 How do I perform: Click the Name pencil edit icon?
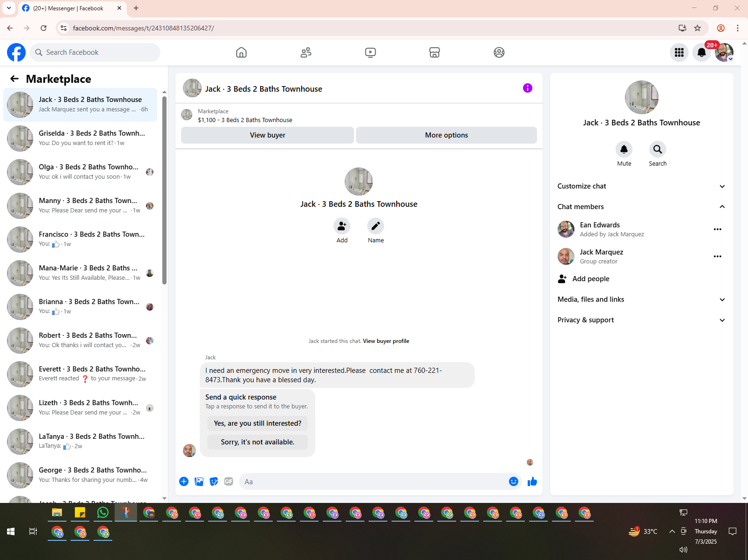[x=376, y=226]
